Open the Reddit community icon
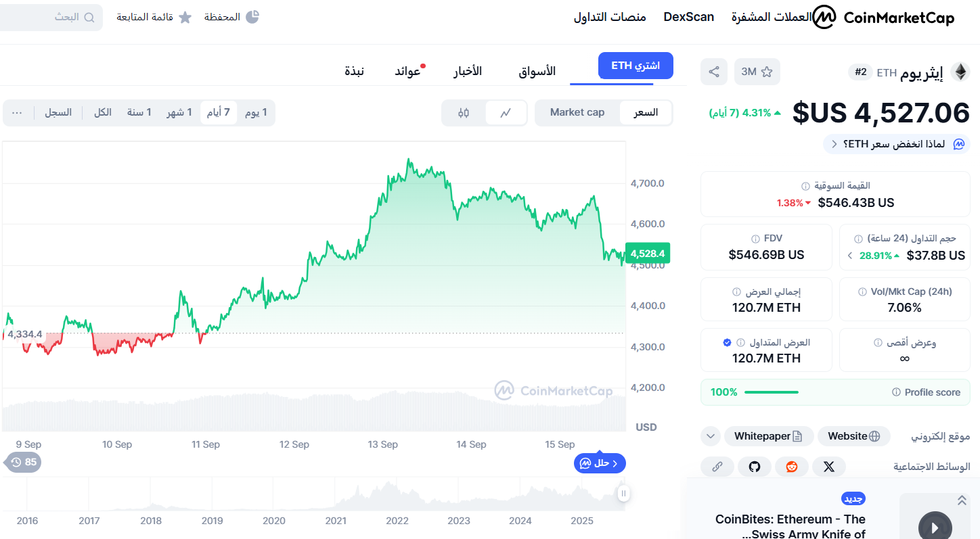The image size is (980, 539). pyautogui.click(x=792, y=467)
